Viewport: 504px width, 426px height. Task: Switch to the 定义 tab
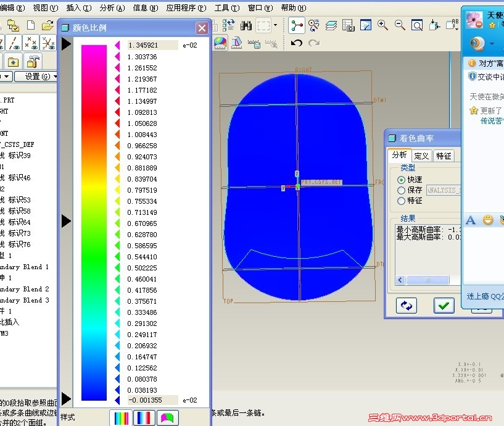421,156
